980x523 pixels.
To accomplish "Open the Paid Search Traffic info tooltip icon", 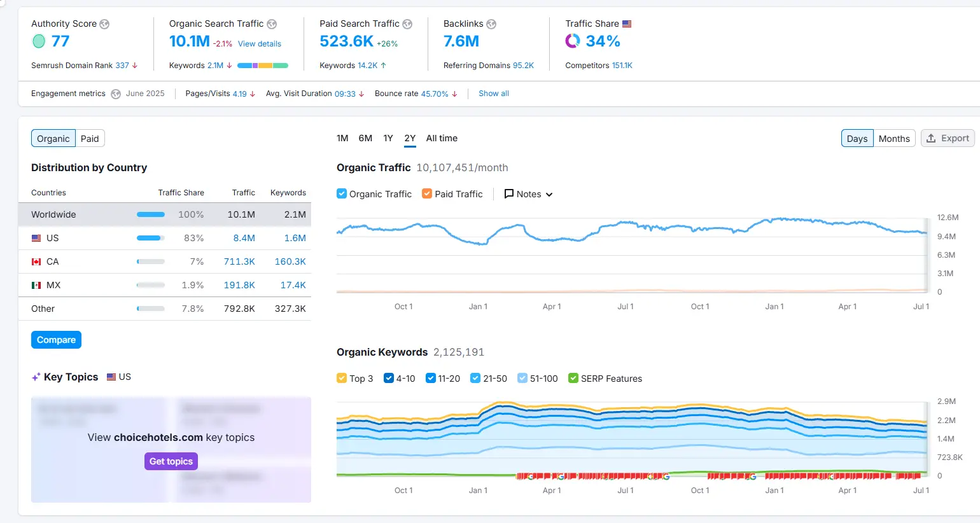I will 406,24.
